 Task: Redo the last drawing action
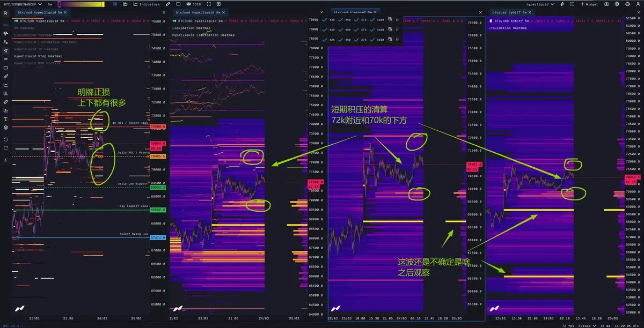(6, 148)
